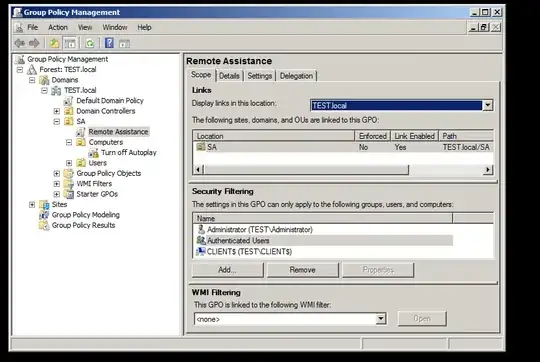Collapse the TEST.local domain node

coord(44,91)
